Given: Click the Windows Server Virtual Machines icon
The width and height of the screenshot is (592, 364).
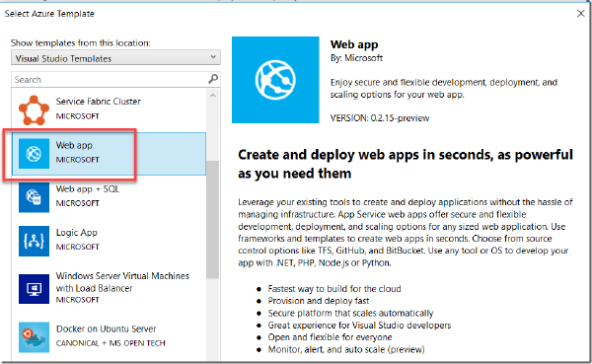Looking at the screenshot, I should click(x=34, y=289).
